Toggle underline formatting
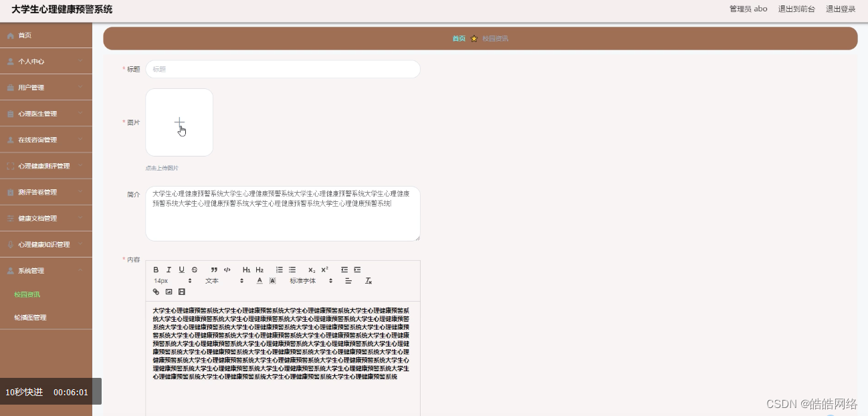 181,270
